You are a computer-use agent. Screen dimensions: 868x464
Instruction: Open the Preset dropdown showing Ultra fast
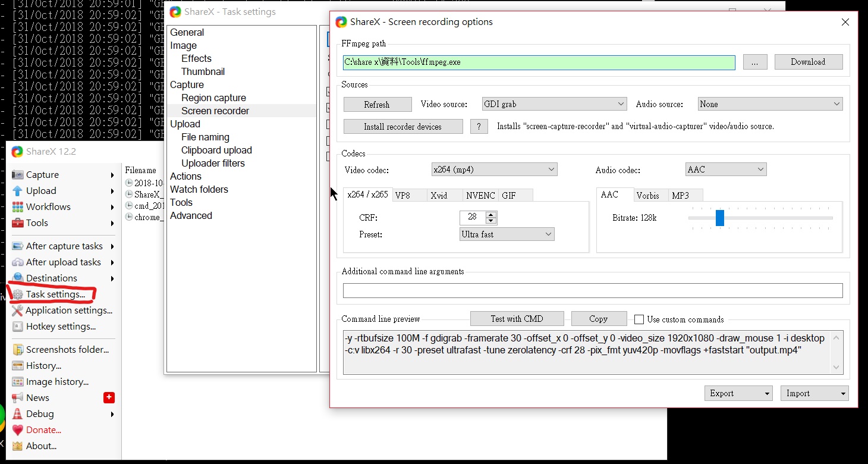[507, 234]
